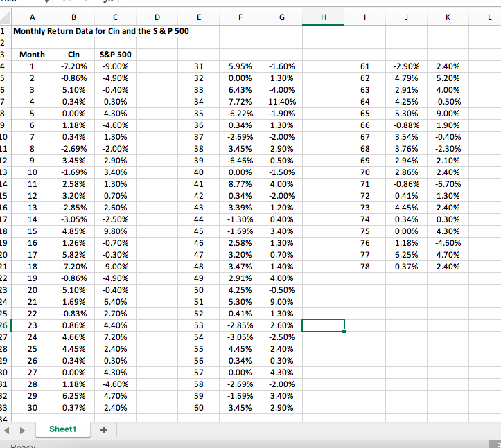Click S&P value 5.20% for month 62
The image size is (501, 448).
[448, 78]
